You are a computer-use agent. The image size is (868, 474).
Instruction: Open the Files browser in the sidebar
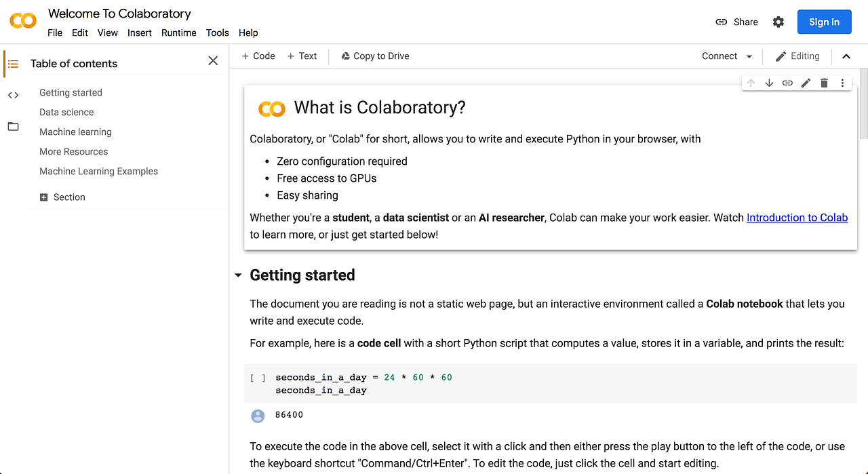[x=12, y=126]
